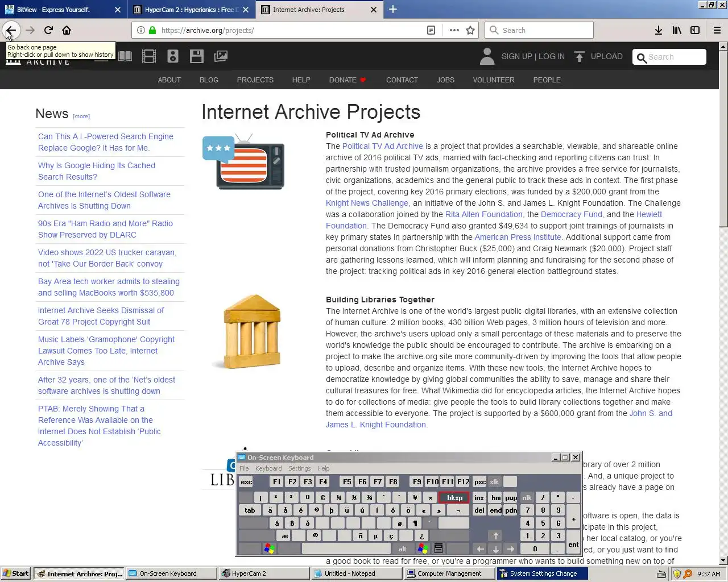Focus the Archive site search box
Viewport: 728px width, 582px height.
tap(669, 57)
